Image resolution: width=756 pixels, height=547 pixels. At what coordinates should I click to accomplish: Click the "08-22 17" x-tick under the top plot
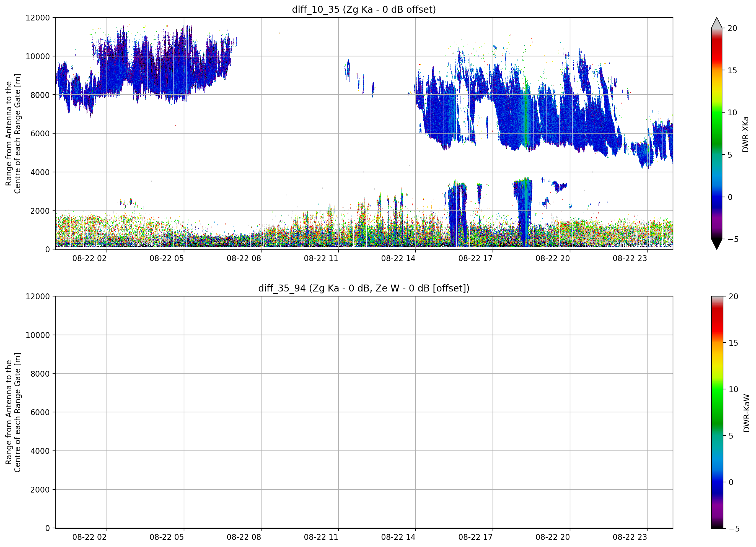(x=475, y=259)
